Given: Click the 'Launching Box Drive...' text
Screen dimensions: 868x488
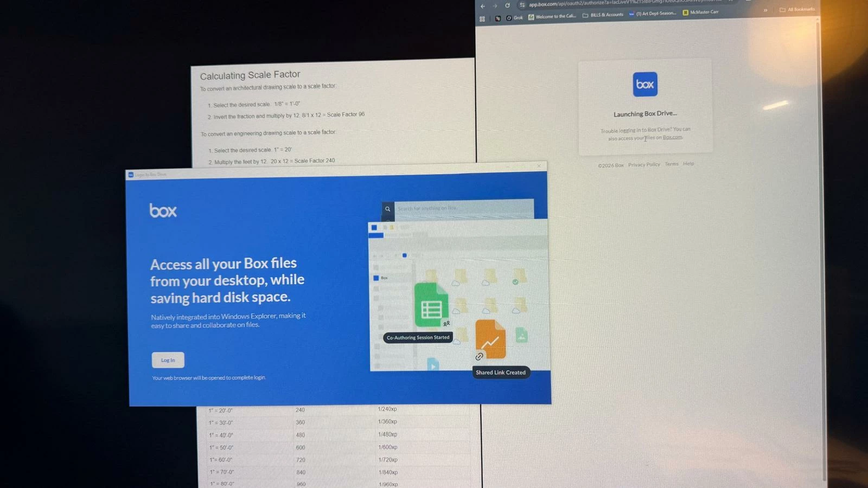Looking at the screenshot, I should pos(645,114).
